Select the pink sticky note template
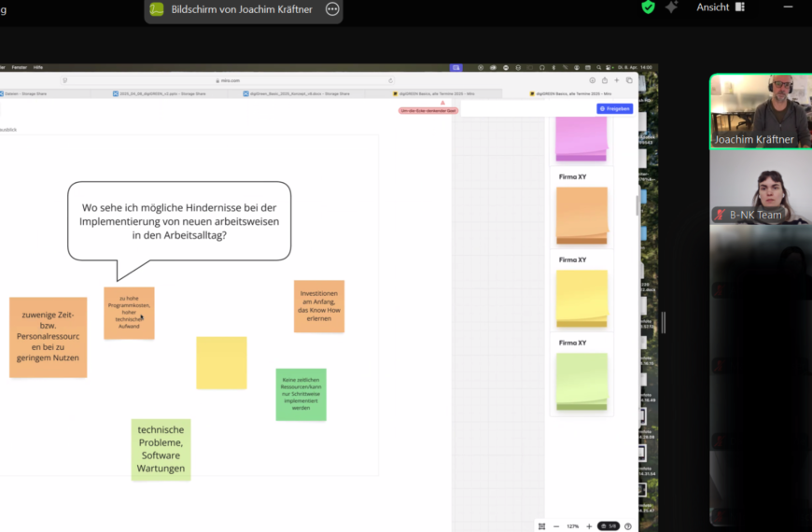 pyautogui.click(x=581, y=139)
